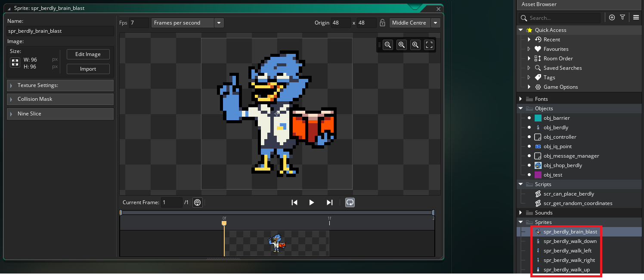
Task: Collapse the Sprites folder
Action: [521, 222]
